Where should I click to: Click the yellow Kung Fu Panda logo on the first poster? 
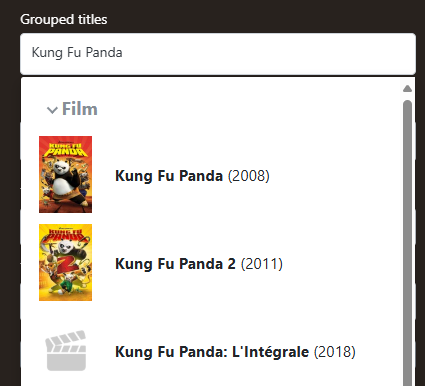pos(65,149)
